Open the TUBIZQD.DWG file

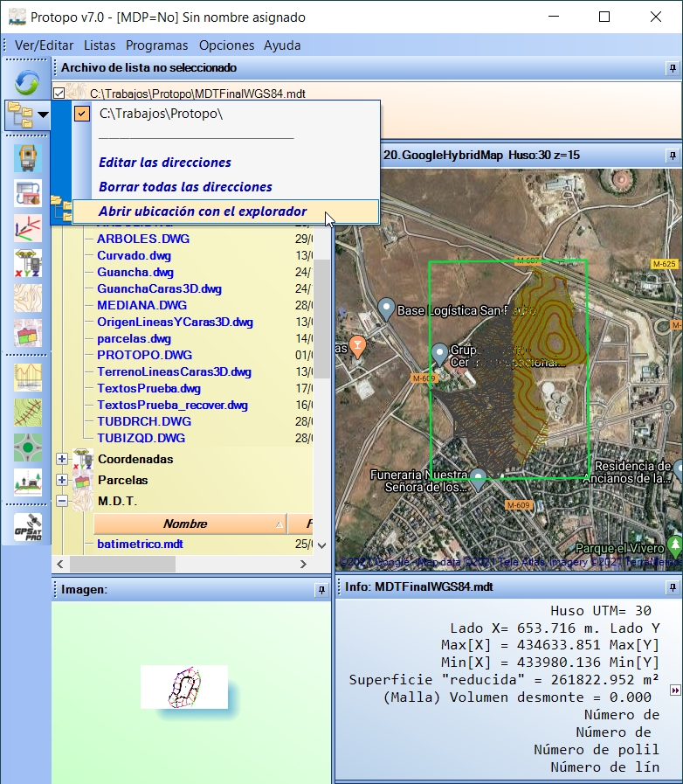[x=141, y=438]
